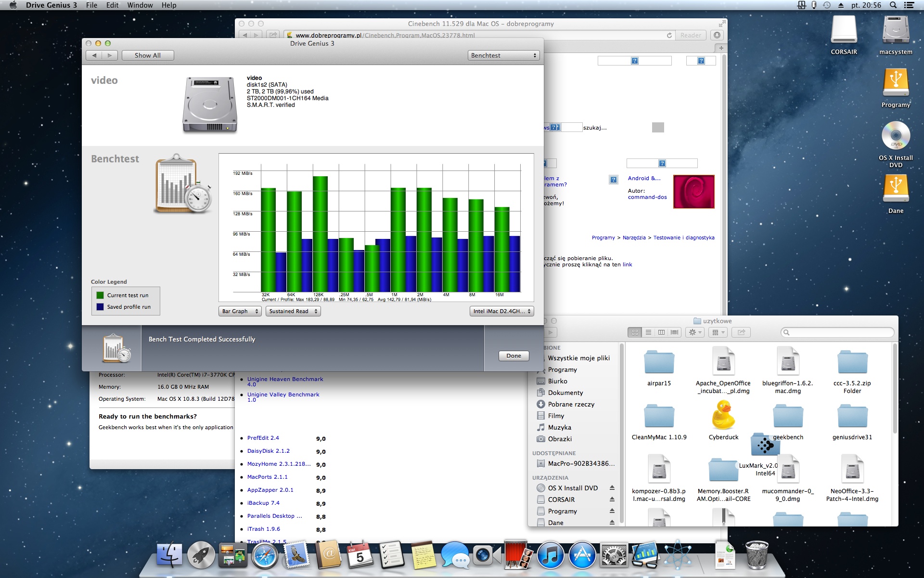
Task: Open Sustained Read test type dropdown
Action: [x=293, y=311]
